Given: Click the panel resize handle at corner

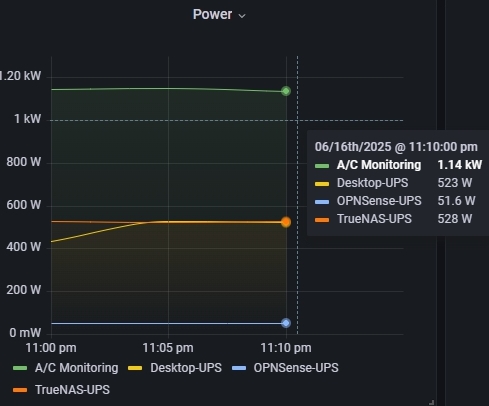Looking at the screenshot, I should pyautogui.click(x=431, y=402).
